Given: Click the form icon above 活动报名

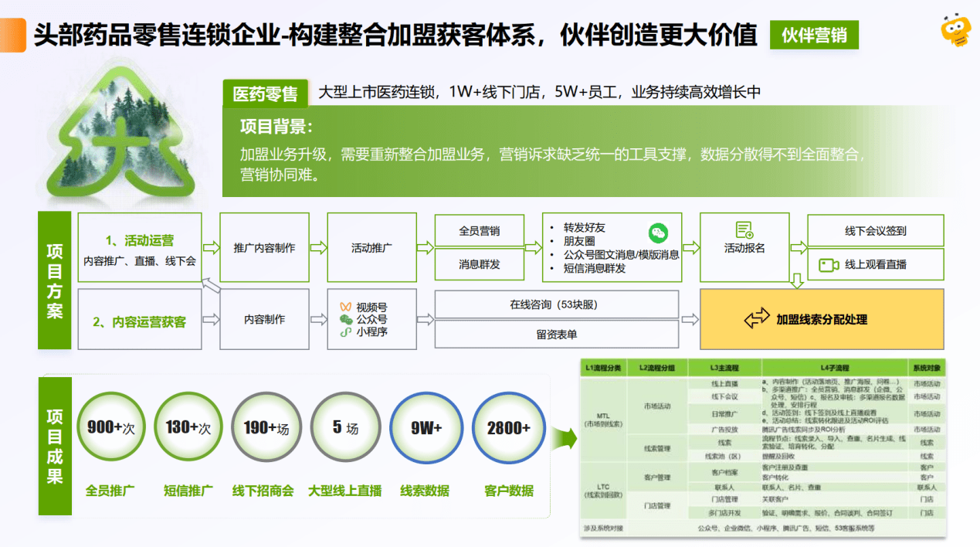Looking at the screenshot, I should (744, 229).
